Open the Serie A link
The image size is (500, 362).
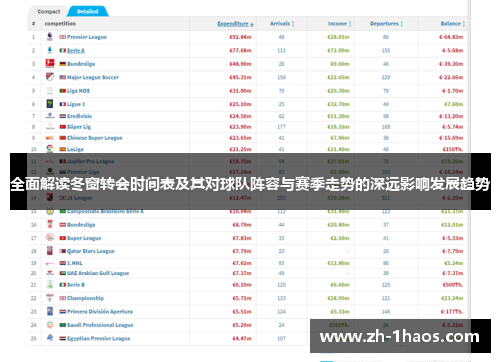pyautogui.click(x=76, y=51)
